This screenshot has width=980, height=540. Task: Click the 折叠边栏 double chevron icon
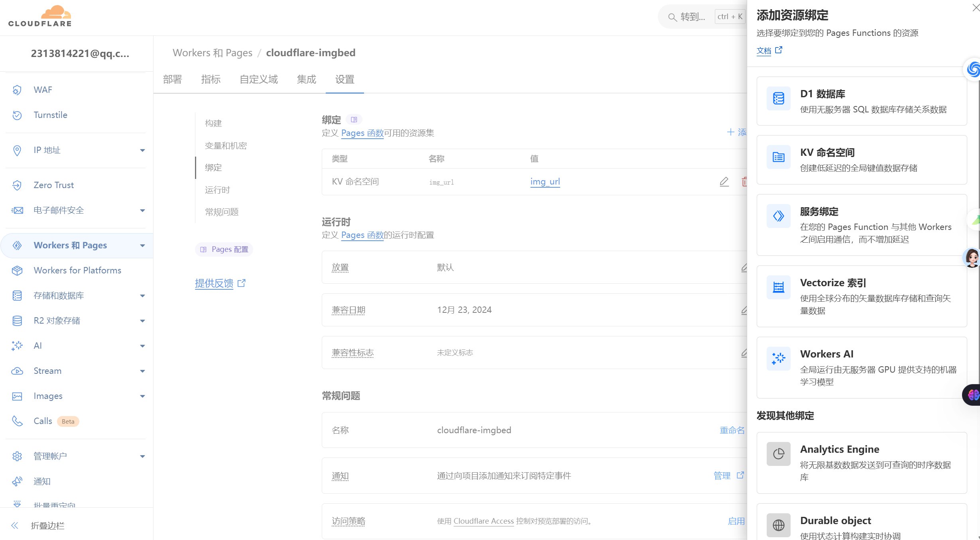(15, 526)
